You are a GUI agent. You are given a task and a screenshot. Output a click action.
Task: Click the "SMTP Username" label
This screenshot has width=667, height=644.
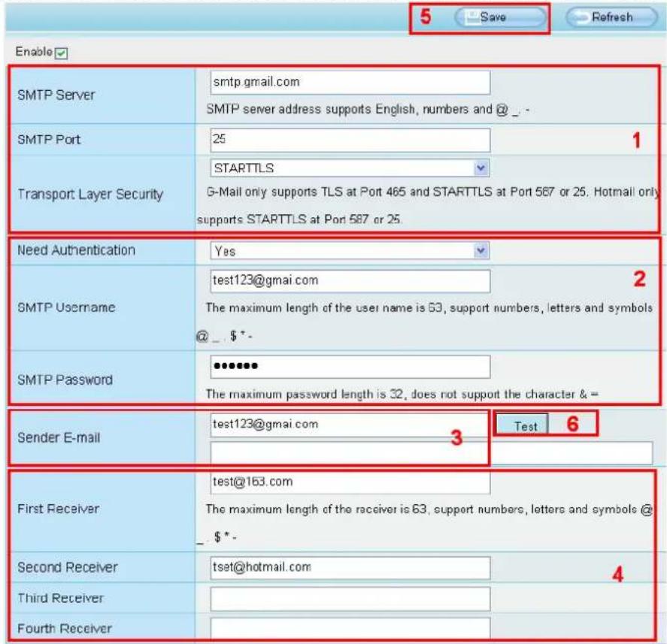(66, 307)
